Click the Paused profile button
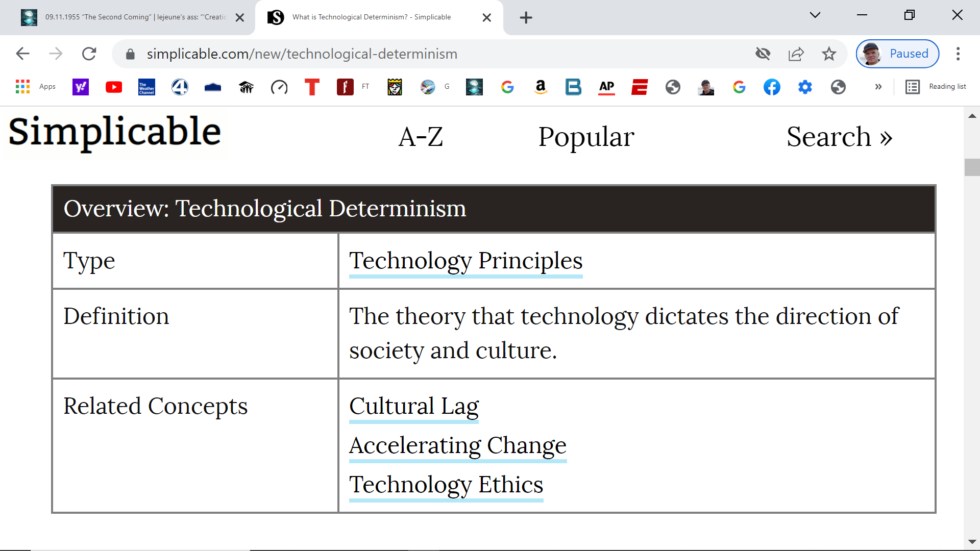The height and width of the screenshot is (551, 980). click(x=897, y=54)
